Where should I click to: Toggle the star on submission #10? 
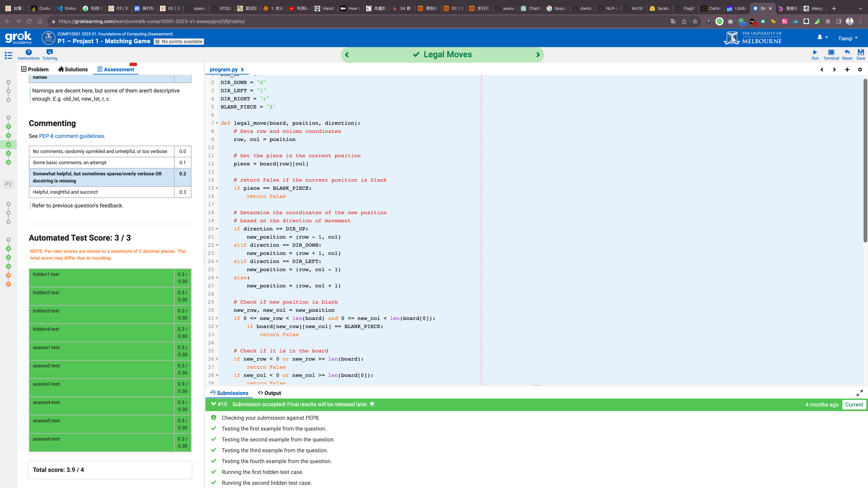coord(372,404)
